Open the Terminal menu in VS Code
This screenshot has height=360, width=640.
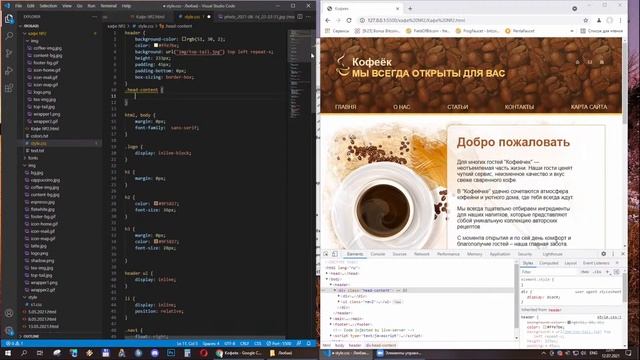pos(109,6)
